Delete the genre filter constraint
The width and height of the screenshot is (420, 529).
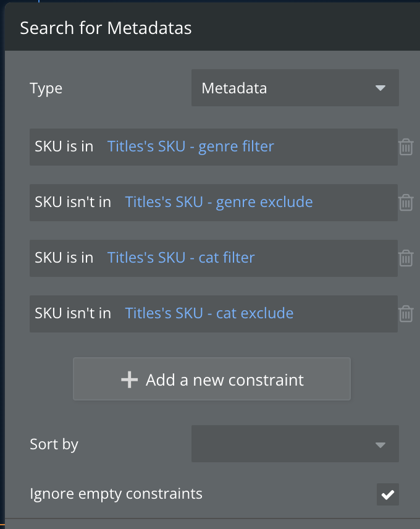406,147
